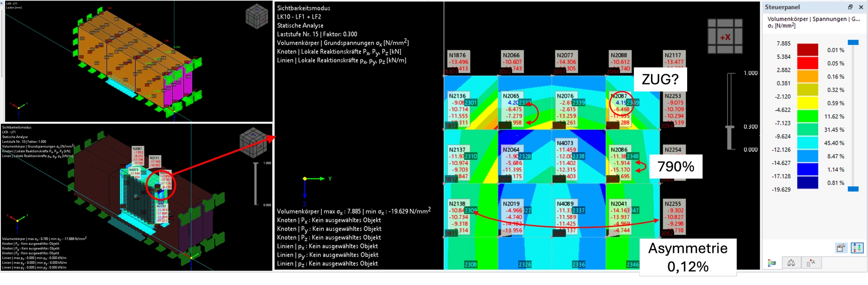Click node label N2088
The width and height of the screenshot is (868, 285).
pyautogui.click(x=619, y=55)
